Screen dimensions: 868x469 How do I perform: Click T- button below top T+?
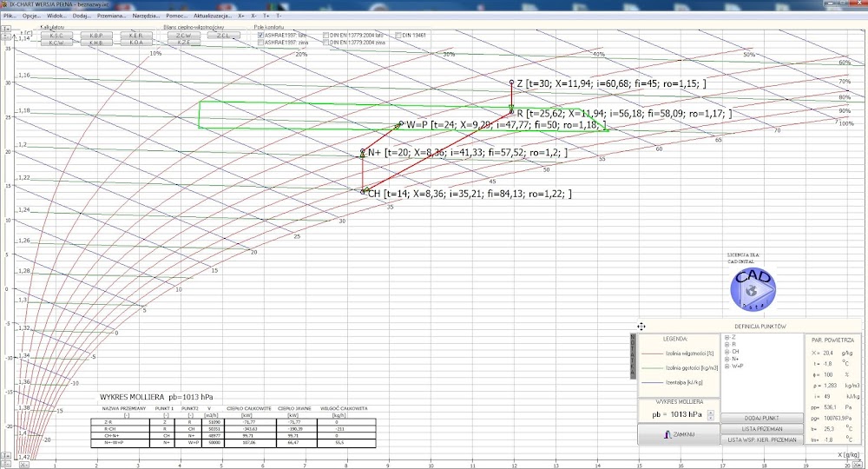click(7, 36)
